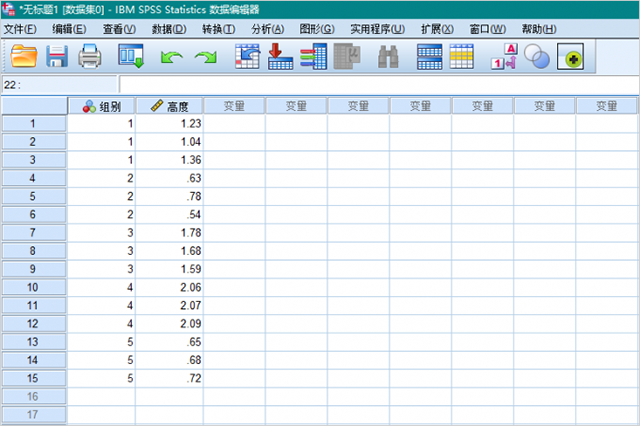
Task: Open the 转换(T) menu
Action: click(218, 29)
